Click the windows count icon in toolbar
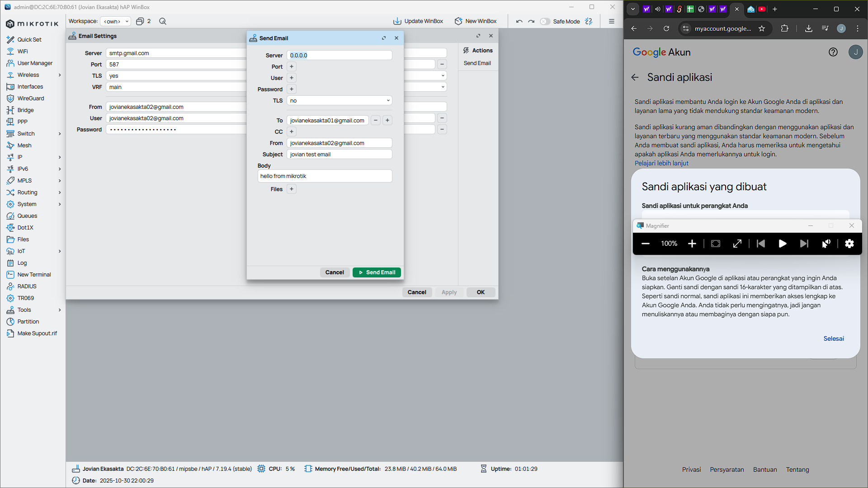This screenshot has width=868, height=488. [140, 21]
